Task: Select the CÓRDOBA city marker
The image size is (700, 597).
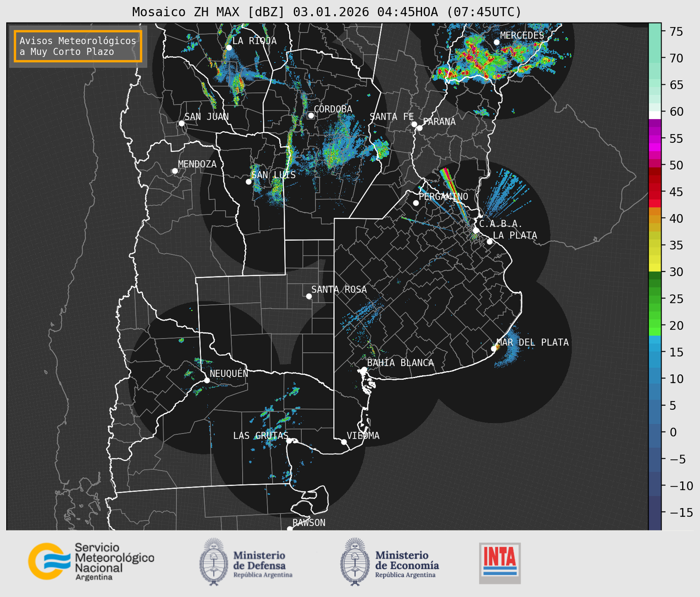Action: (x=311, y=115)
